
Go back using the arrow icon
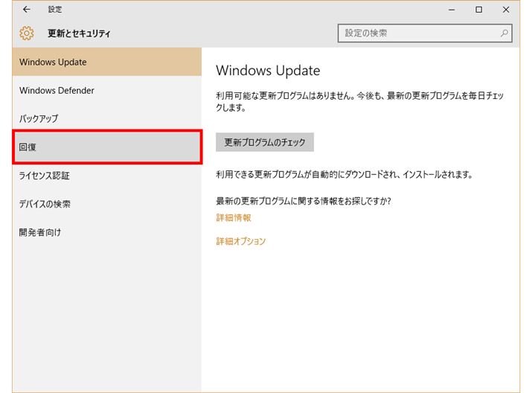pyautogui.click(x=27, y=10)
